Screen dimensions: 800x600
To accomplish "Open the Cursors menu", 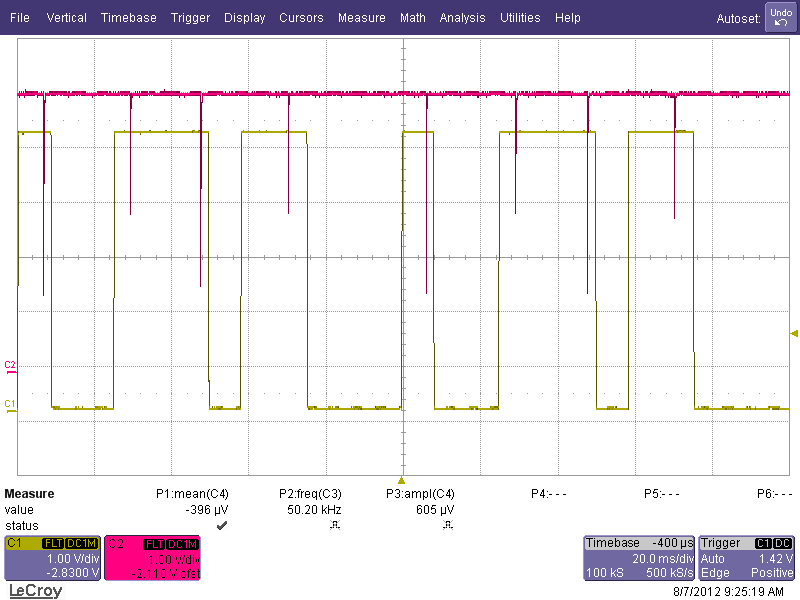I will click(x=301, y=18).
